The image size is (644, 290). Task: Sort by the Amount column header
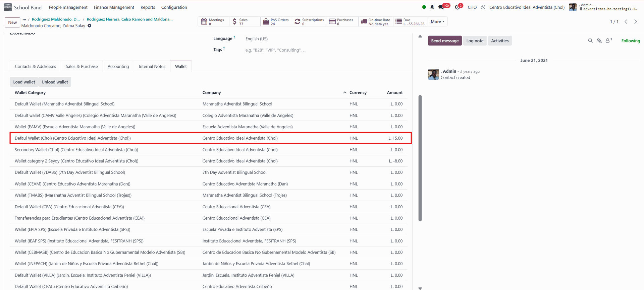[395, 92]
